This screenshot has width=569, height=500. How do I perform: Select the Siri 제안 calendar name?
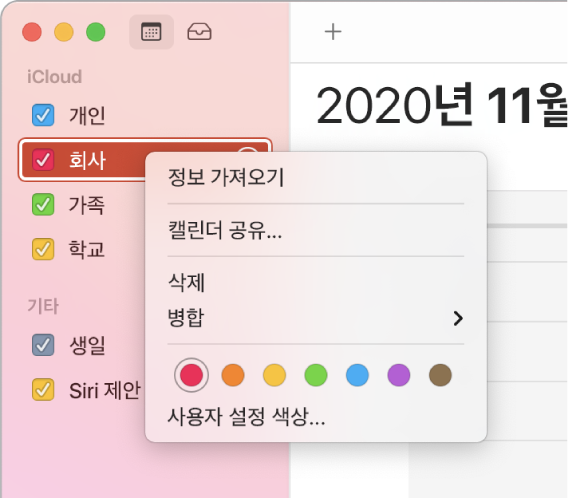tap(105, 390)
